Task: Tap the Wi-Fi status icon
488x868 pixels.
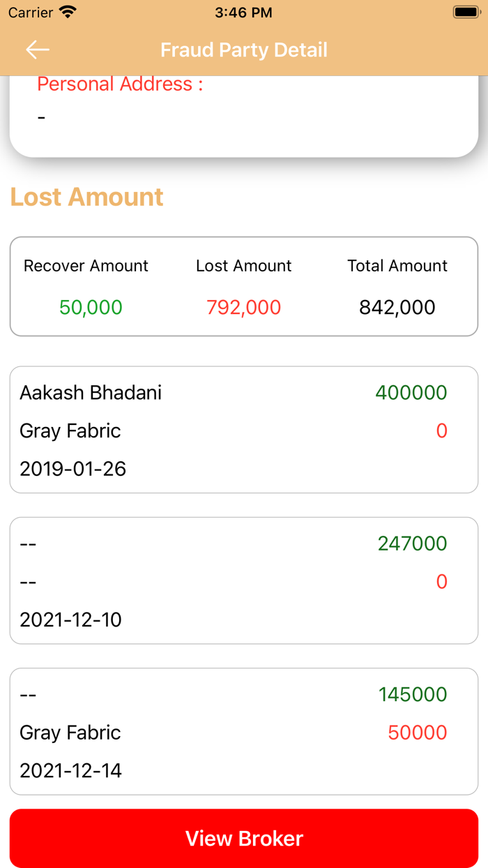Action: pyautogui.click(x=68, y=13)
